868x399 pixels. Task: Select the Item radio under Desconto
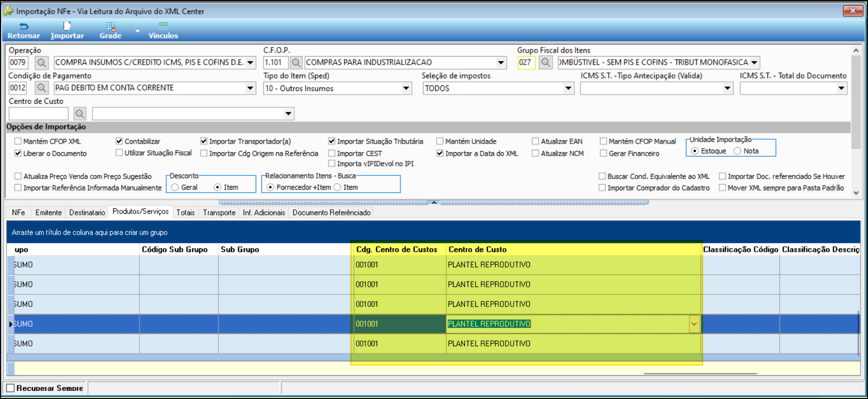[217, 187]
